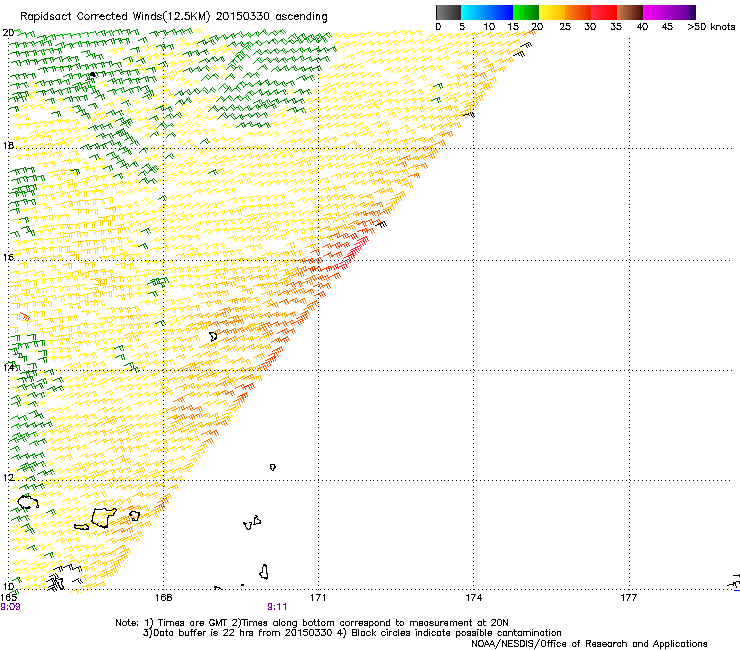The width and height of the screenshot is (740, 650).
Task: Click the small island outline near 14.6N 169E
Action: 213,336
